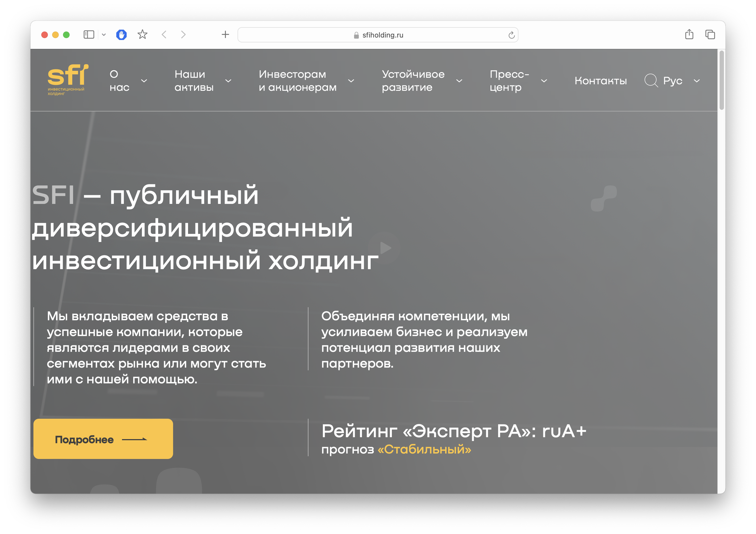Navigate back using the back arrow
This screenshot has height=534, width=756.
[164, 35]
